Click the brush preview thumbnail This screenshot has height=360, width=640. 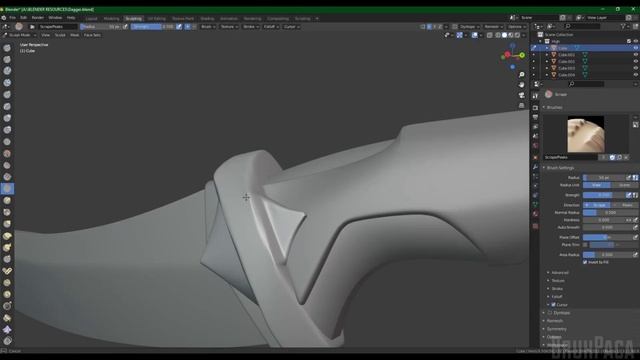(586, 134)
